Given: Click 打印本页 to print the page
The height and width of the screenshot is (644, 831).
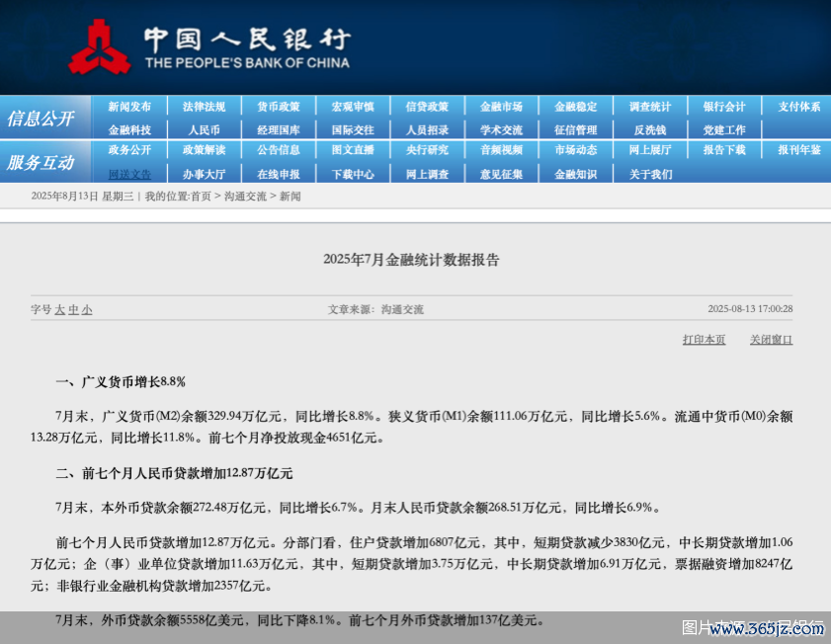Looking at the screenshot, I should coord(704,340).
